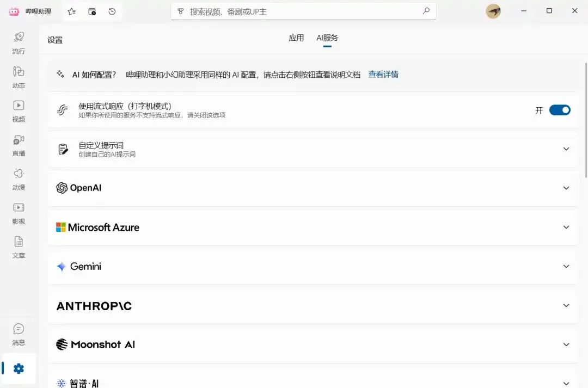The width and height of the screenshot is (588, 388).
Task: Click the 创建自己的AI提示词 description text
Action: (x=107, y=155)
